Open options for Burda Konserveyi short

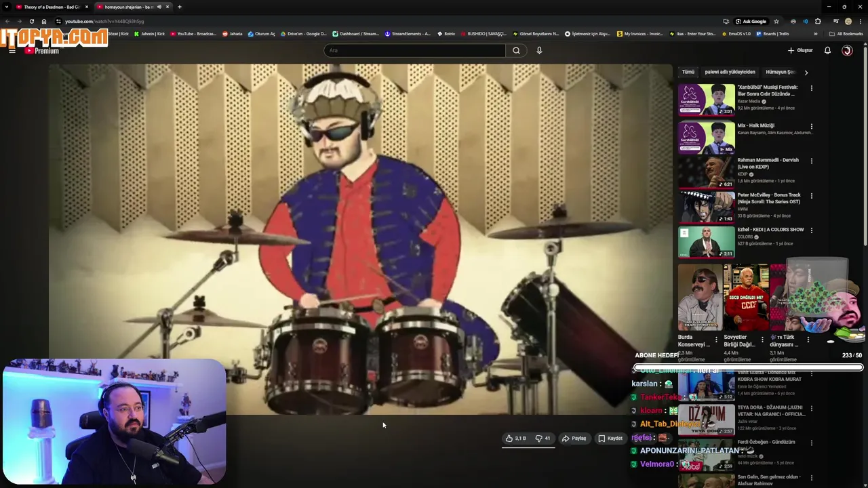tap(716, 340)
